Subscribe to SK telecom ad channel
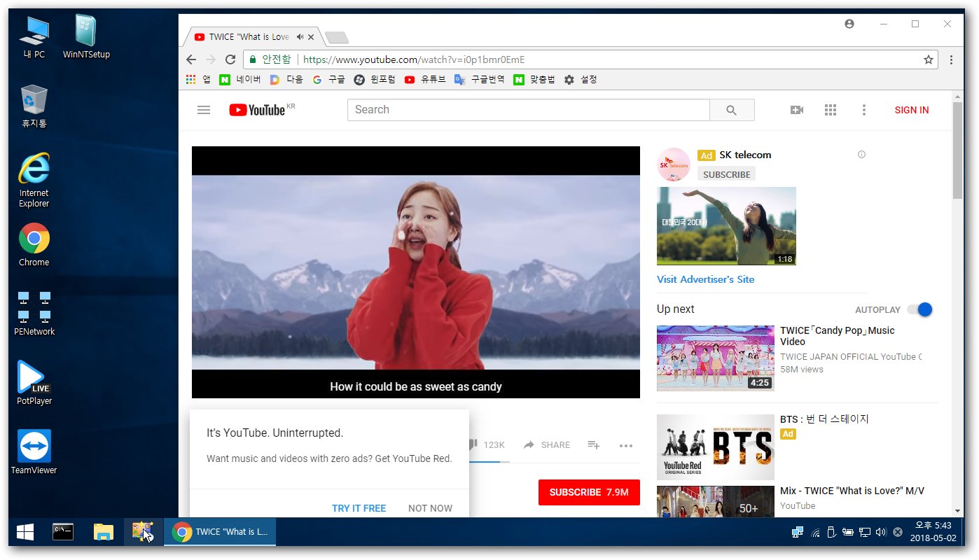 (726, 174)
